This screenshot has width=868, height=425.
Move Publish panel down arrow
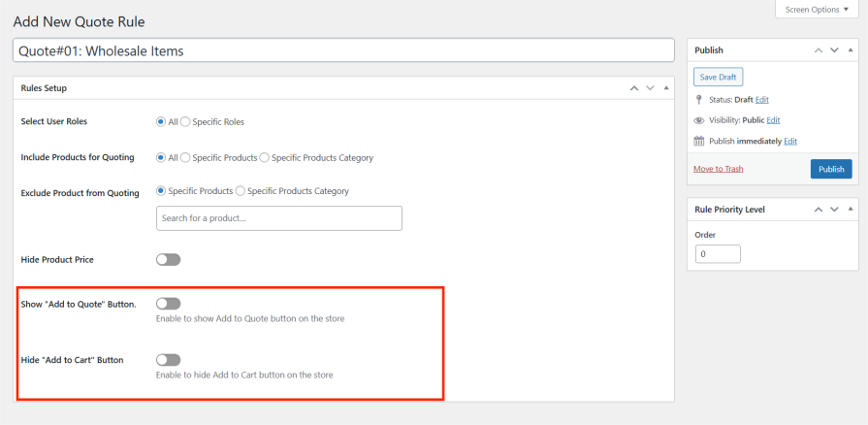pos(833,50)
